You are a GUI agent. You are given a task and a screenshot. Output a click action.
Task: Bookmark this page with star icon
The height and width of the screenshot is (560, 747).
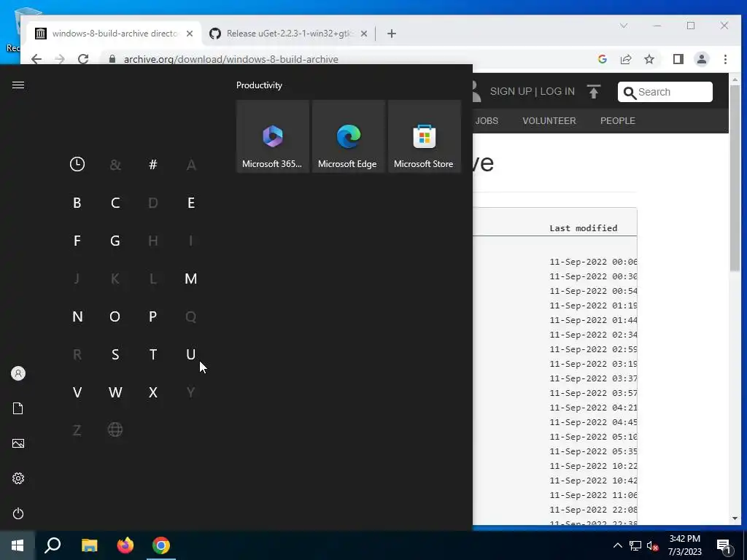649,59
